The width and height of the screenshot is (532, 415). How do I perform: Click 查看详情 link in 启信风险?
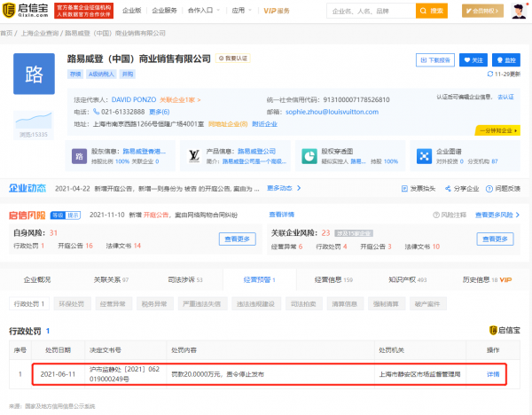coord(282,215)
